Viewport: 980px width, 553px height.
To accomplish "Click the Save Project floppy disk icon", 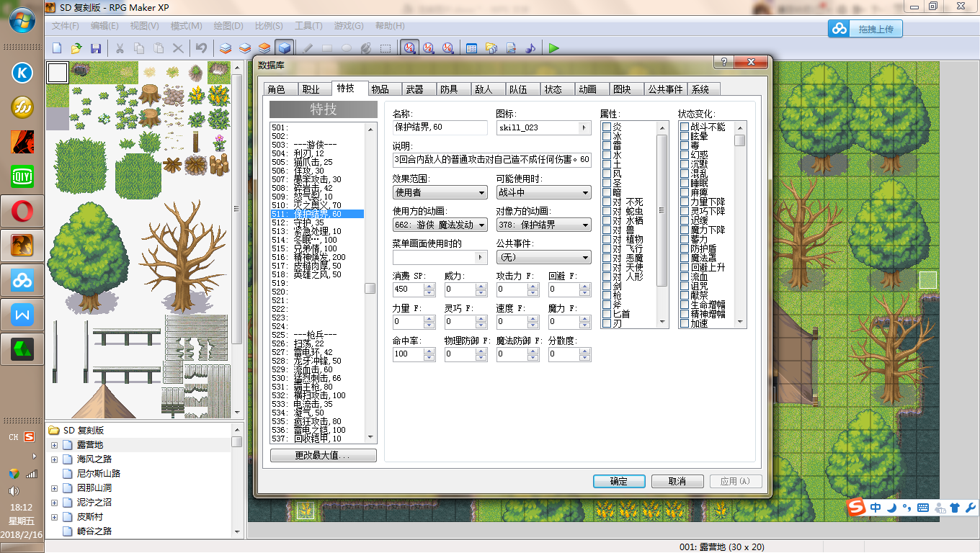I will (95, 48).
